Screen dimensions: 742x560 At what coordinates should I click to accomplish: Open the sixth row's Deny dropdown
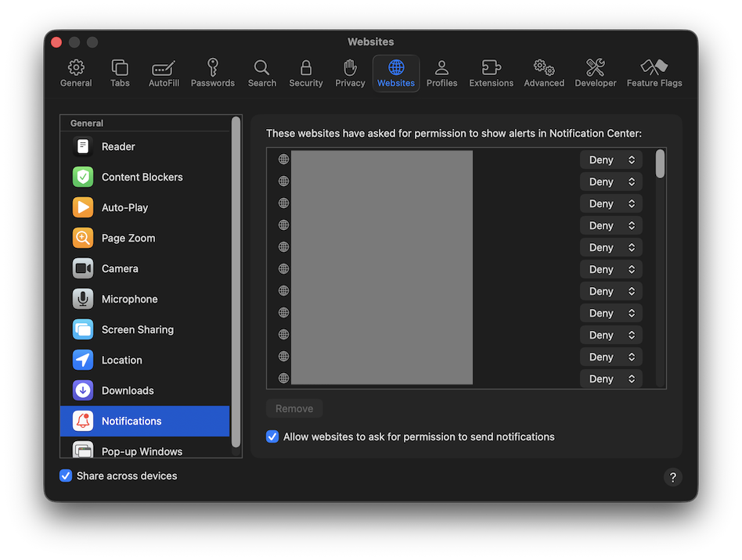[x=611, y=269]
